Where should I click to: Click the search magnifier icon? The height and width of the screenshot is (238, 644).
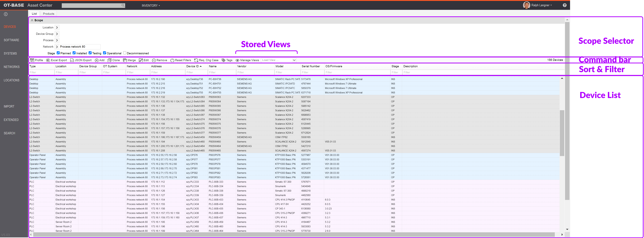tap(123, 5)
